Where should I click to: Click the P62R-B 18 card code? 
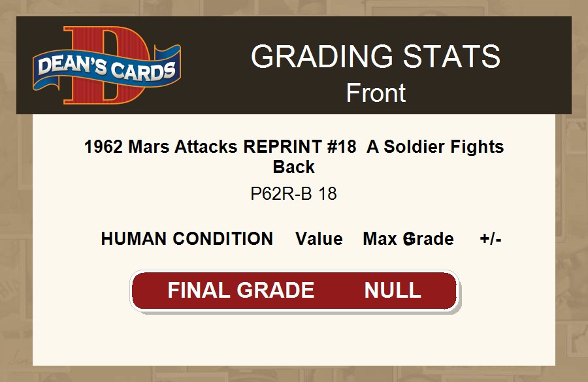[x=293, y=194]
